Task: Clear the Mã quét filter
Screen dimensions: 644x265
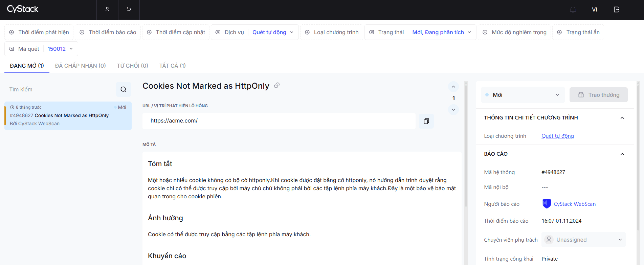Action: pos(12,49)
